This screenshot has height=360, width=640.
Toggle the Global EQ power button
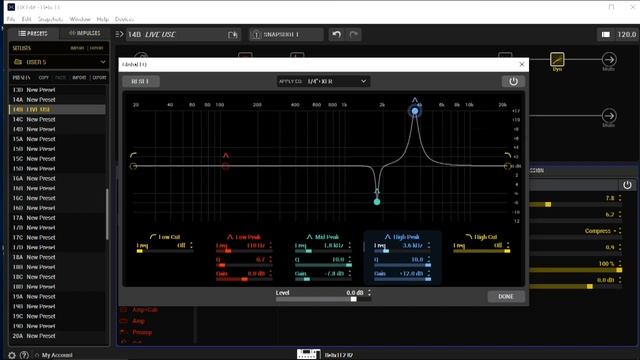[513, 81]
